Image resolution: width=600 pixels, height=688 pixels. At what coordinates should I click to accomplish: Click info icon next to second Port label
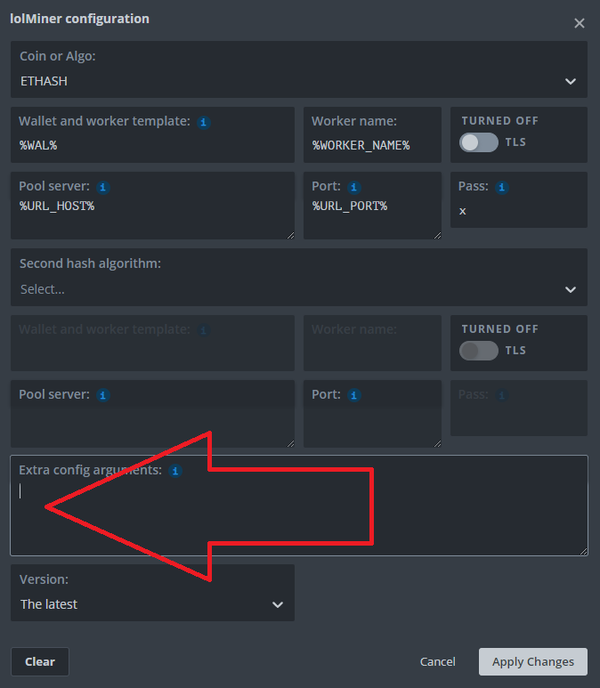[354, 395]
